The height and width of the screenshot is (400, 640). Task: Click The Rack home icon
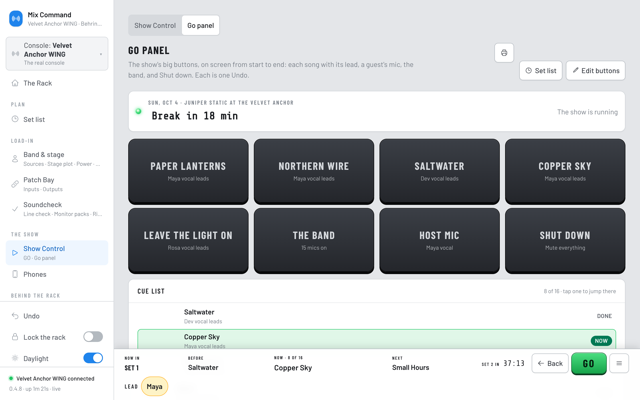pyautogui.click(x=15, y=83)
